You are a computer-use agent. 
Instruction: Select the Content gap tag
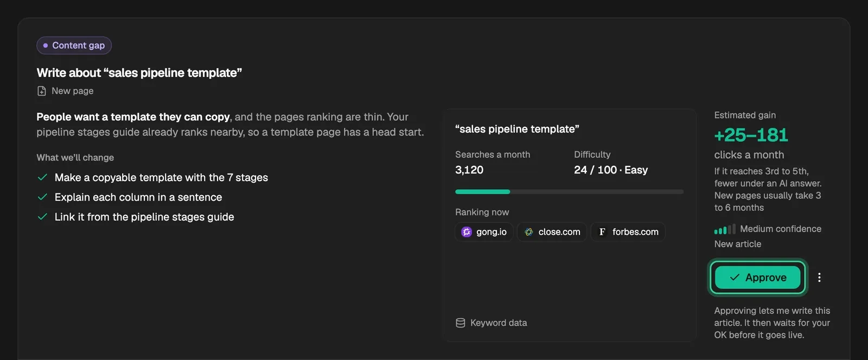[74, 46]
